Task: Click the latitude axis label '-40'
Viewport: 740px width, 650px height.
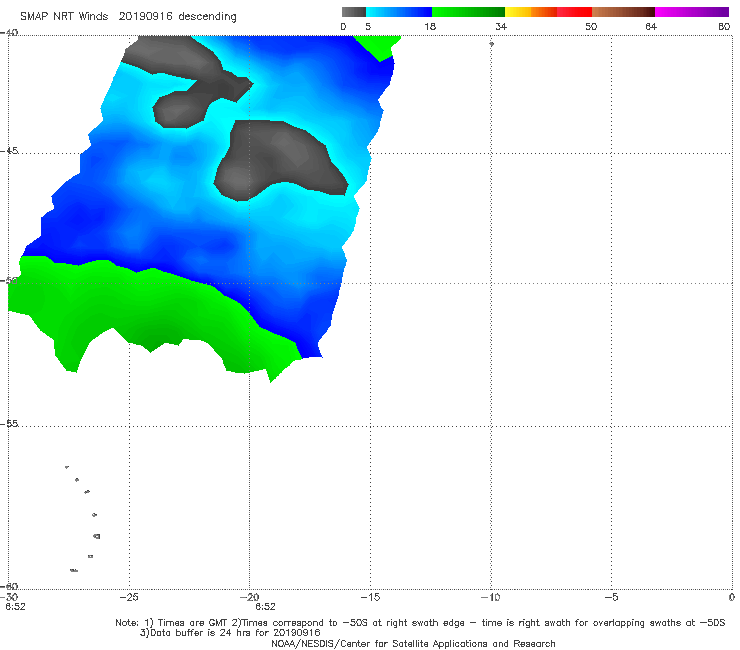Action: coord(9,33)
